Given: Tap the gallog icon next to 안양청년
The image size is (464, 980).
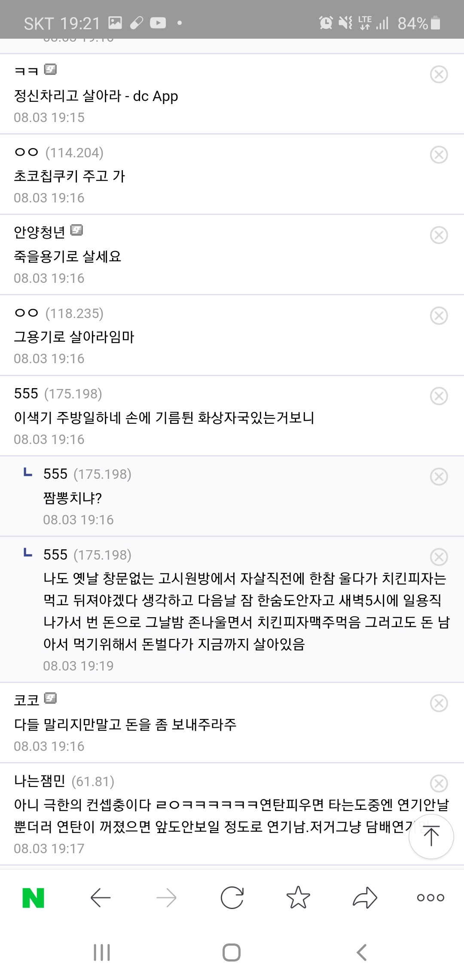Looking at the screenshot, I should click(x=76, y=230).
